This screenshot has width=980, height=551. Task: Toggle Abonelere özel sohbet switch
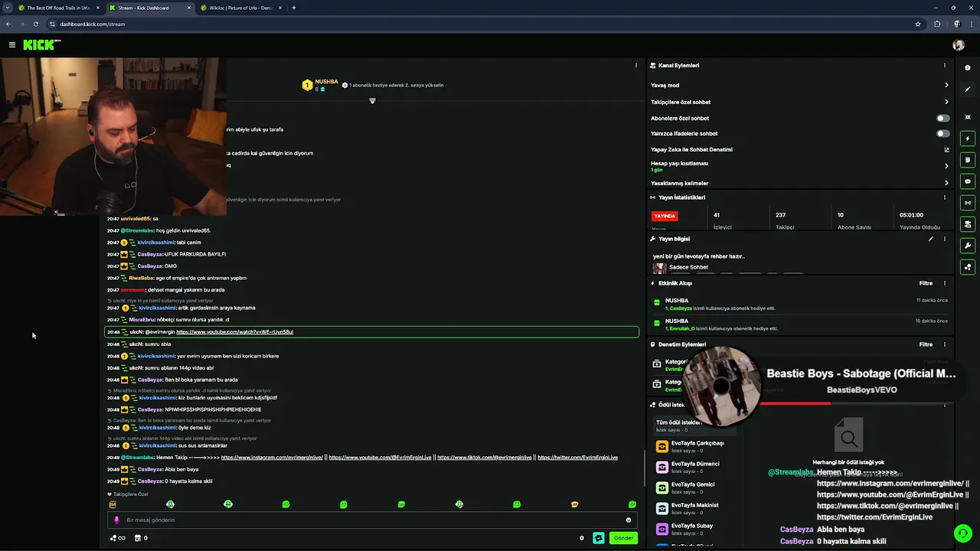click(x=943, y=119)
